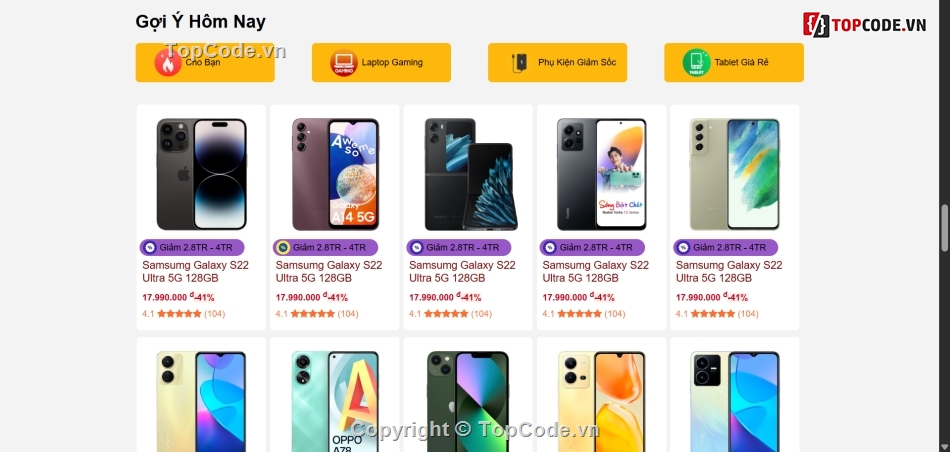The width and height of the screenshot is (950, 452).
Task: Click Giảm 2.8TR - 4TR badge on fifth card
Action: (x=725, y=247)
